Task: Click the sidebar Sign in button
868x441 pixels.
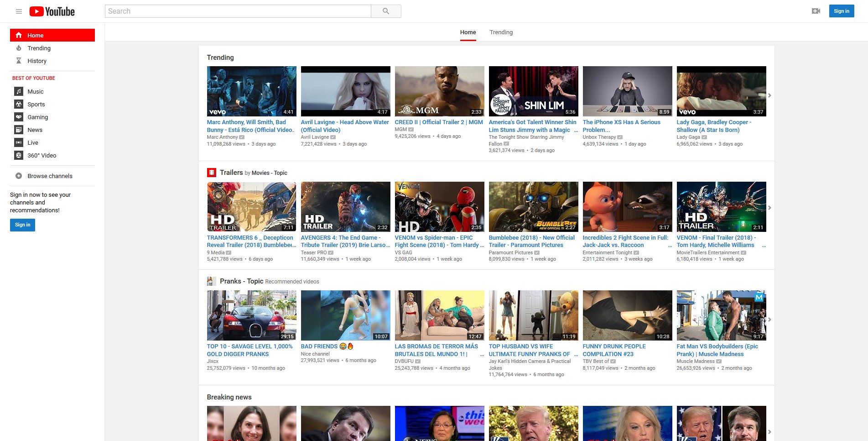Action: 22,225
